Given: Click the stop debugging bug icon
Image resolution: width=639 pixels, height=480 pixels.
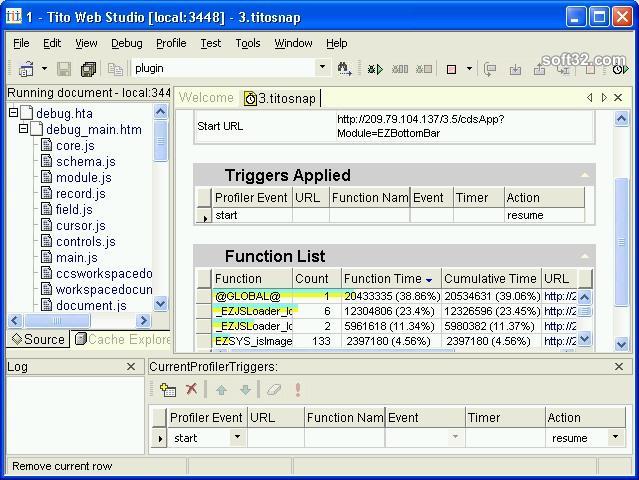Looking at the screenshot, I should coord(424,69).
